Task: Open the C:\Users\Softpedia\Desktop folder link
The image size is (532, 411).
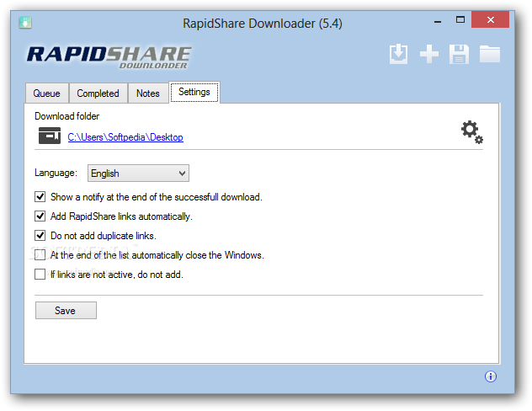Action: tap(125, 137)
